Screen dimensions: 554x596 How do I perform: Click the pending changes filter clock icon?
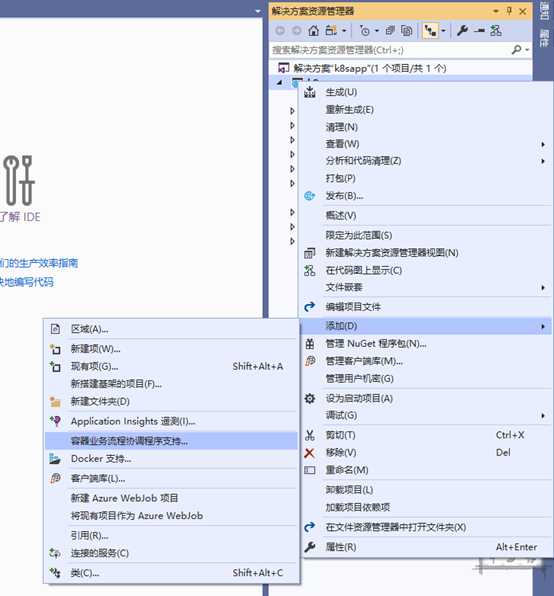tap(365, 30)
